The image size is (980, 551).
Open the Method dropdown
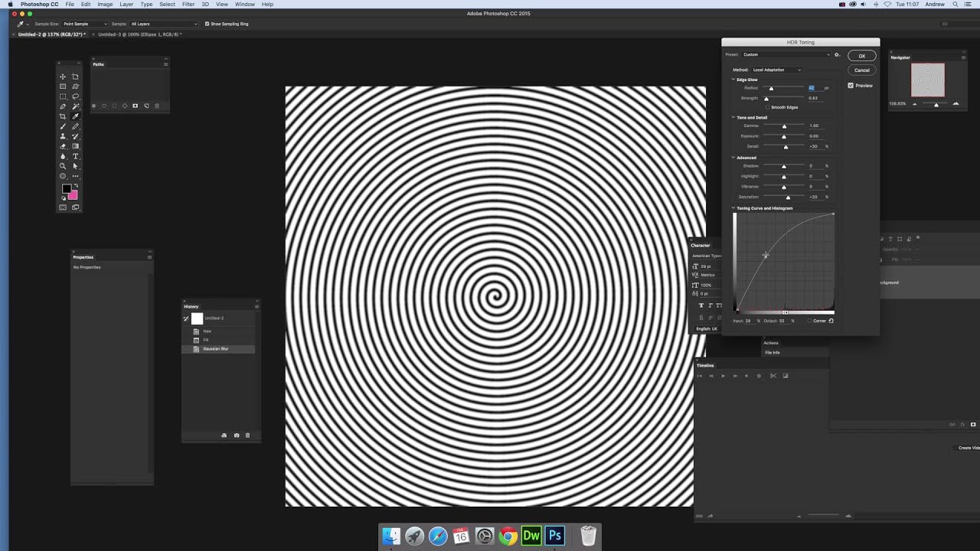point(776,70)
